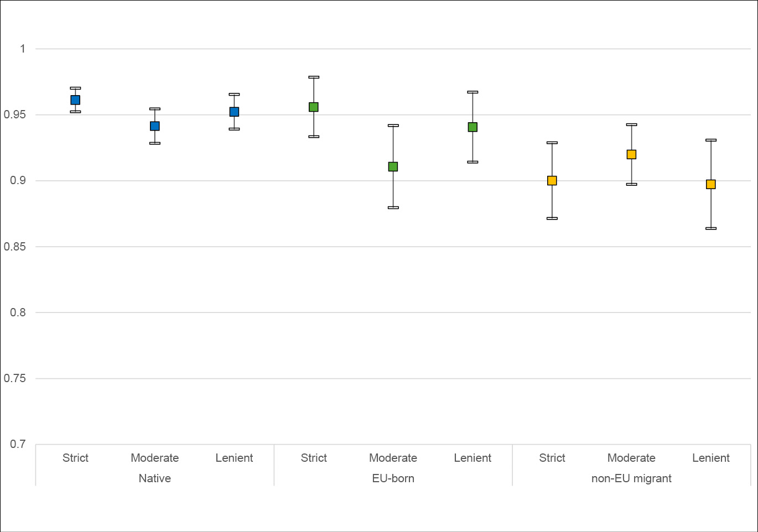The height and width of the screenshot is (532, 758).
Task: Click the Moderate label under EU-born
Action: coord(393,458)
